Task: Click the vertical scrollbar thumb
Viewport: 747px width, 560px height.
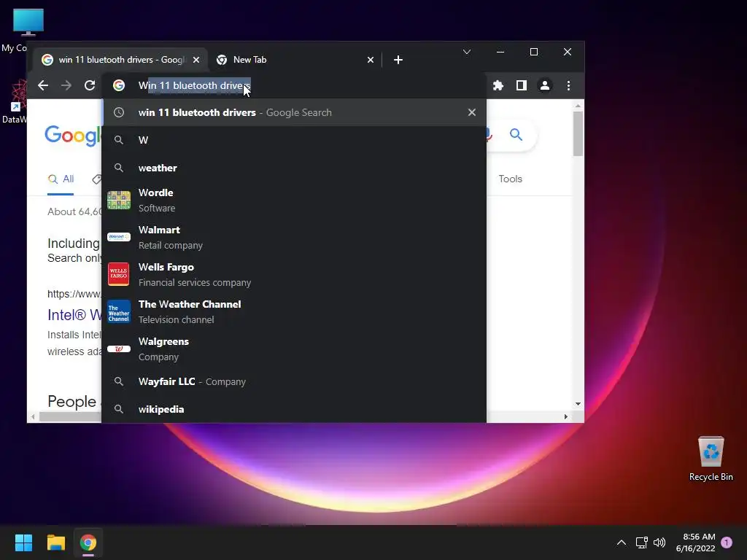Action: click(x=578, y=133)
